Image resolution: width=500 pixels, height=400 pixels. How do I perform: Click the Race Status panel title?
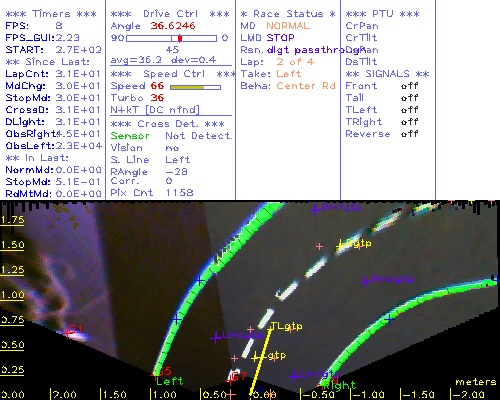click(288, 14)
